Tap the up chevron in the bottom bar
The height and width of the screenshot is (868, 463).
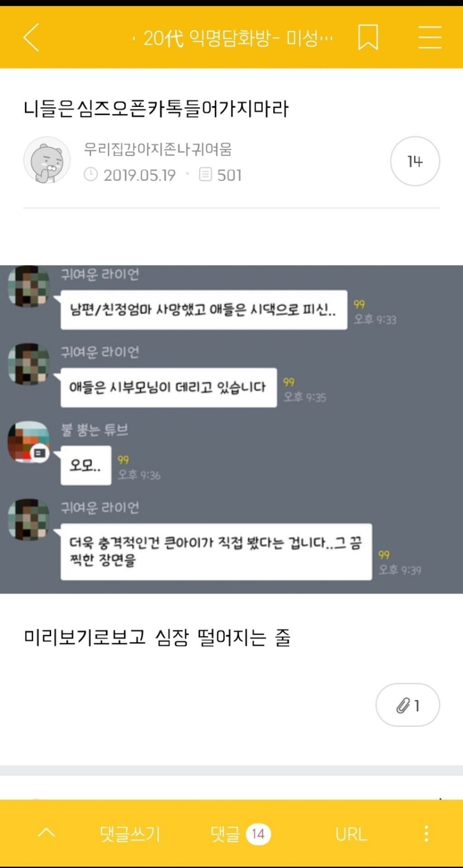pos(47,833)
